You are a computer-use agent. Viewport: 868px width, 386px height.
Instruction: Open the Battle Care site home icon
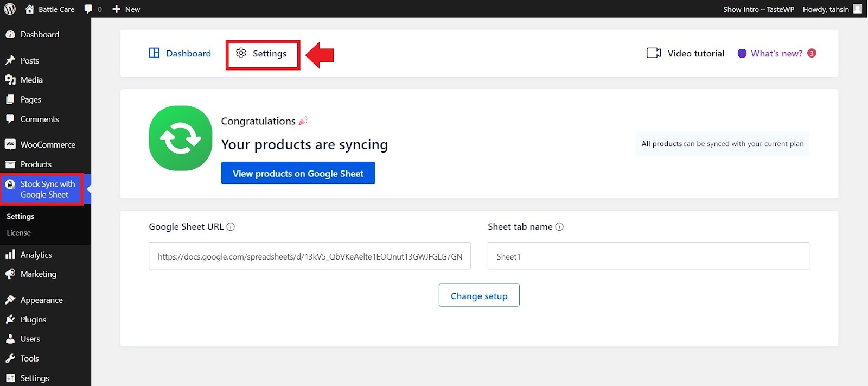29,9
